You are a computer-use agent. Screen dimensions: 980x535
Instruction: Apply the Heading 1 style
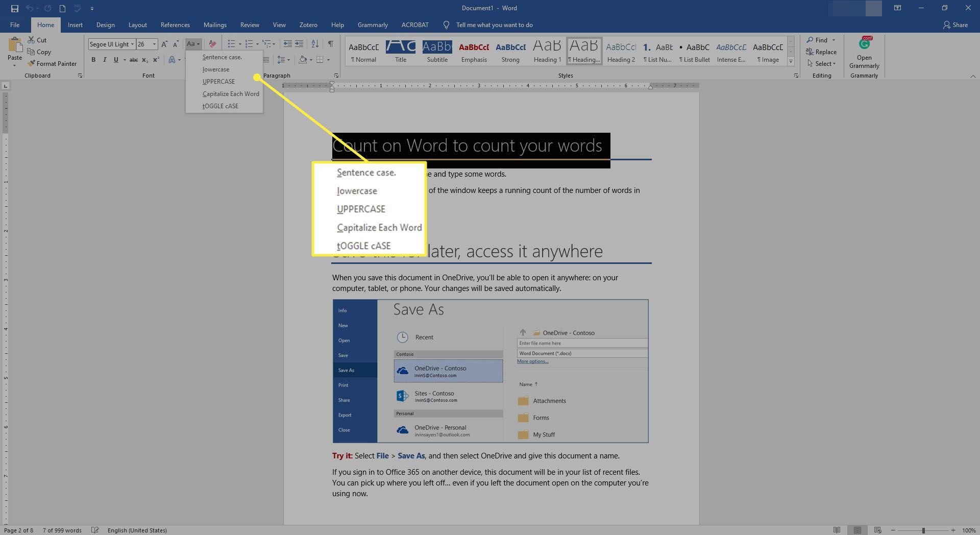point(547,51)
